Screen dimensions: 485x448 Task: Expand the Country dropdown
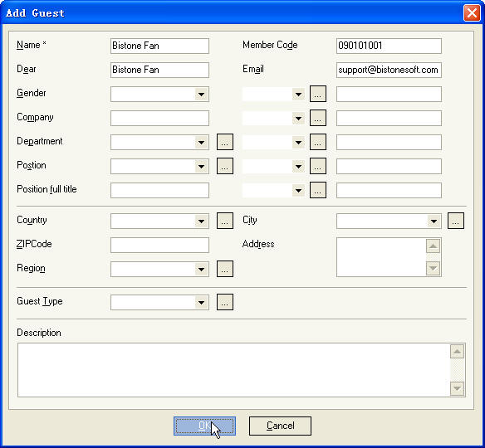click(201, 222)
